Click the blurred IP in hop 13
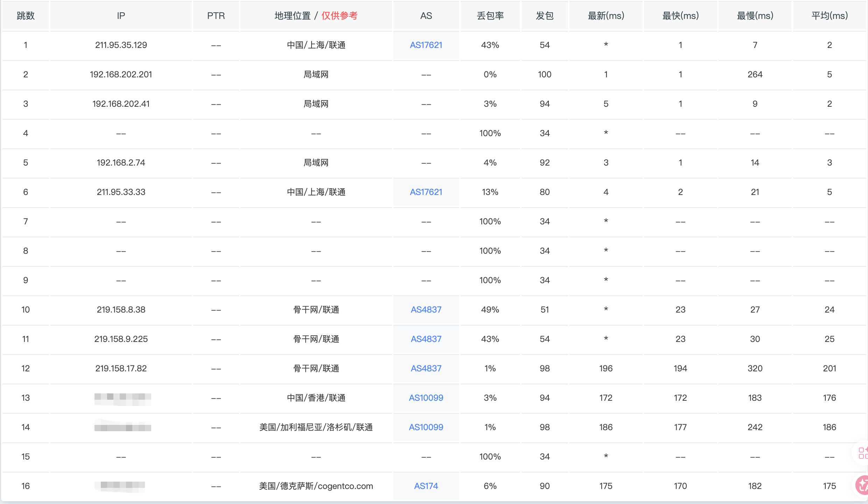 point(122,398)
